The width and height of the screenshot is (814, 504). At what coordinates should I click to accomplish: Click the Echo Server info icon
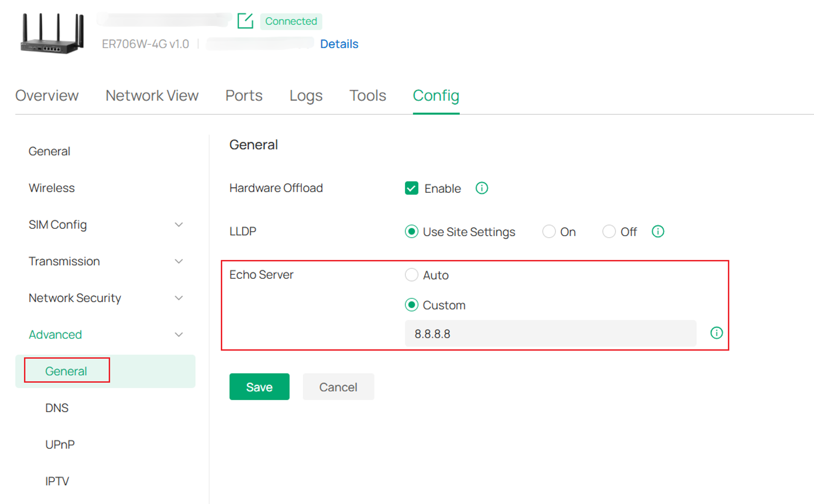pyautogui.click(x=716, y=333)
